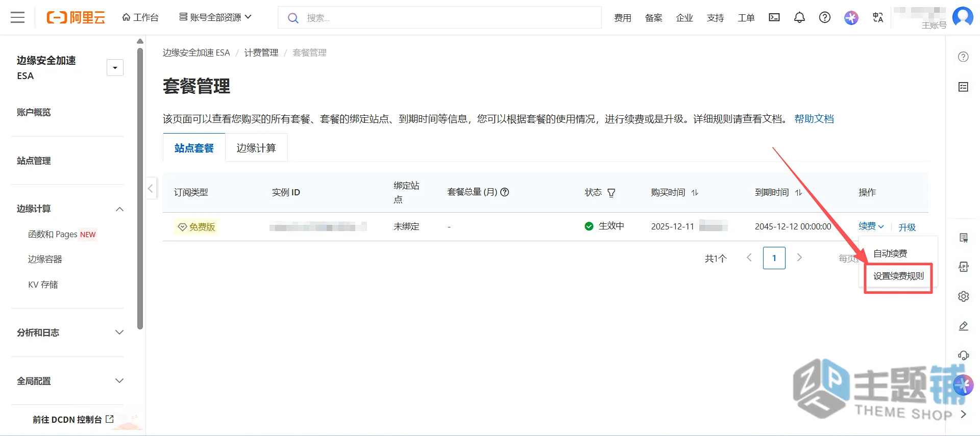Switch language with the translation icon
The image size is (980, 436).
click(x=878, y=17)
